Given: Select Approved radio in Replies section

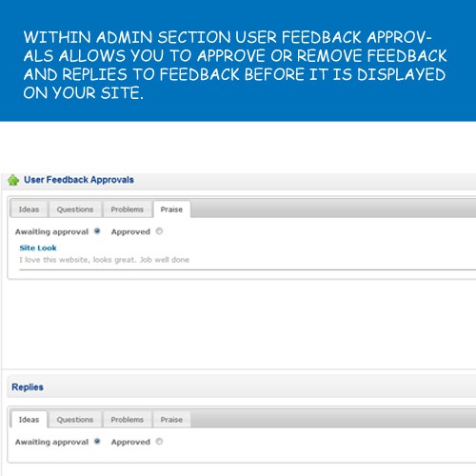Looking at the screenshot, I should tap(159, 442).
